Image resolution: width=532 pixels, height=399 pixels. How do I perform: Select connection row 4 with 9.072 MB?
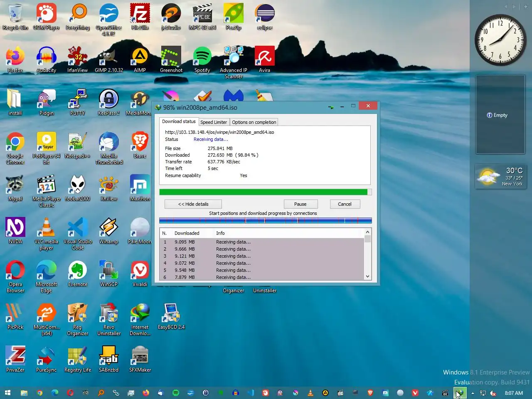click(x=262, y=263)
